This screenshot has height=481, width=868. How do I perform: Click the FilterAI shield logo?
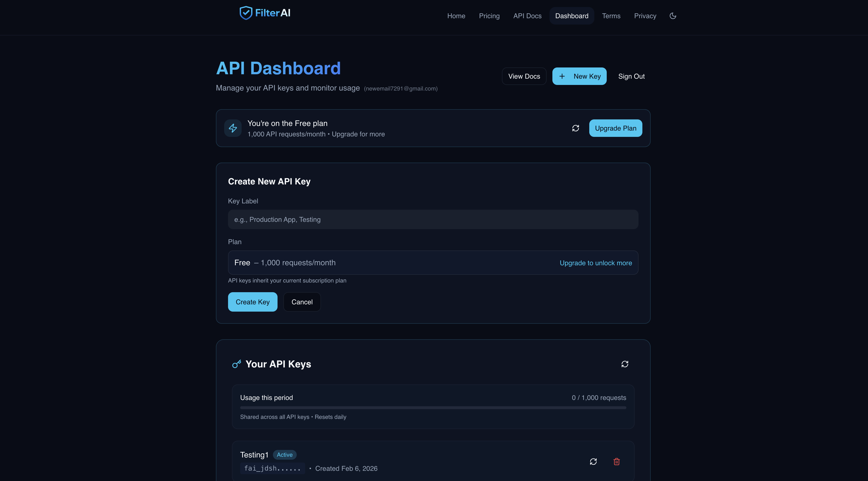point(246,13)
